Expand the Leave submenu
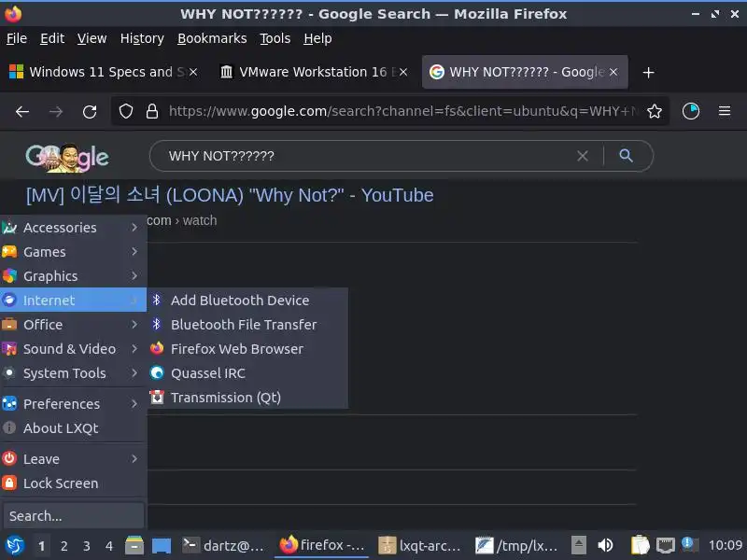Viewport: 747px width, 560px height. pos(74,459)
